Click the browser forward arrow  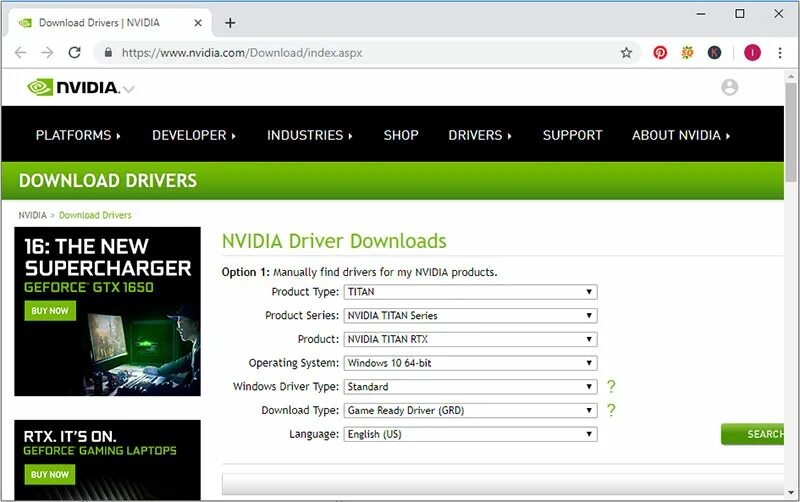click(x=47, y=53)
